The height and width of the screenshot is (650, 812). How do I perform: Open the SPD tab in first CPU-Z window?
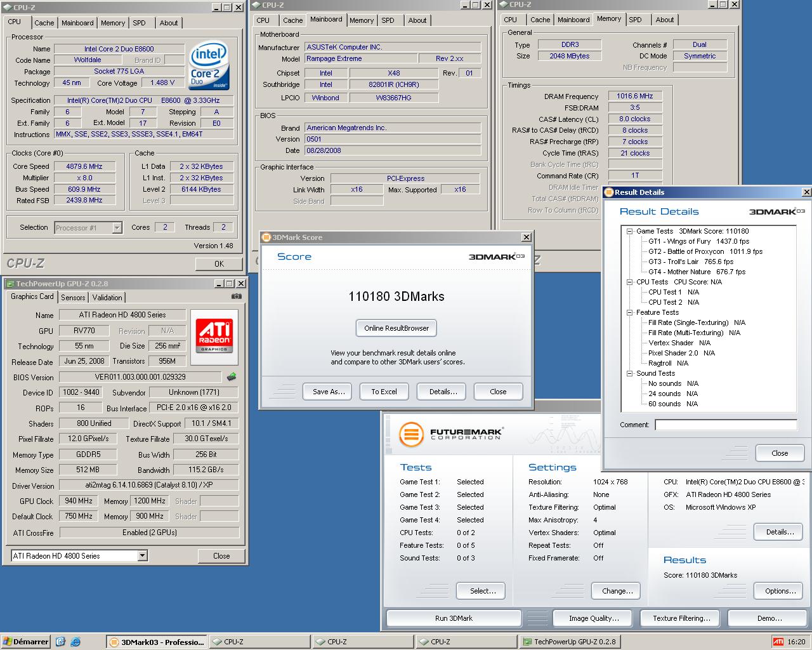(x=139, y=23)
